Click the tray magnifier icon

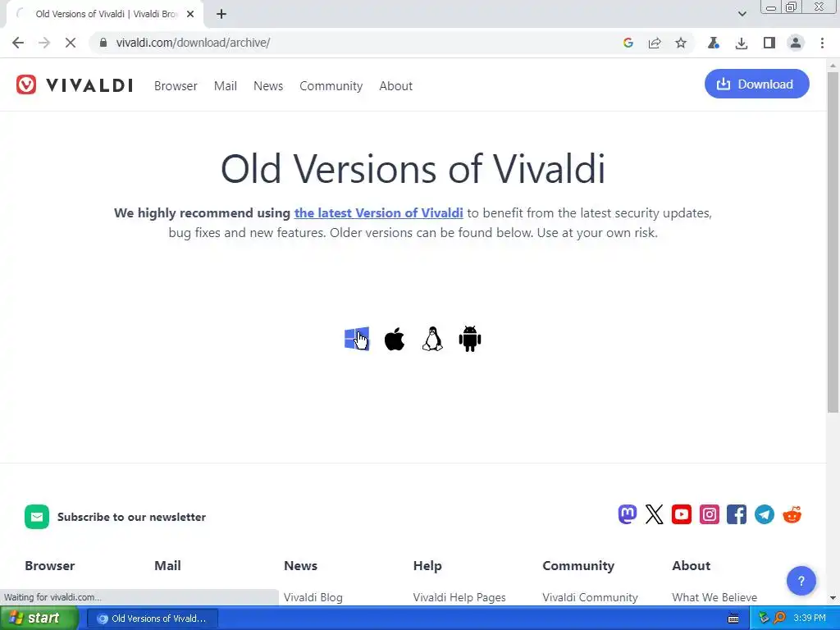point(779,619)
